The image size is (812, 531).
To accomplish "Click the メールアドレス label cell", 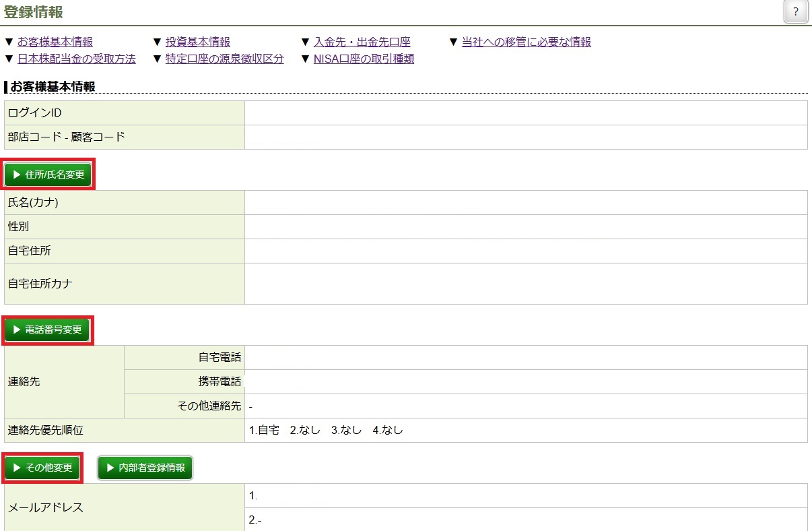I will coord(46,507).
